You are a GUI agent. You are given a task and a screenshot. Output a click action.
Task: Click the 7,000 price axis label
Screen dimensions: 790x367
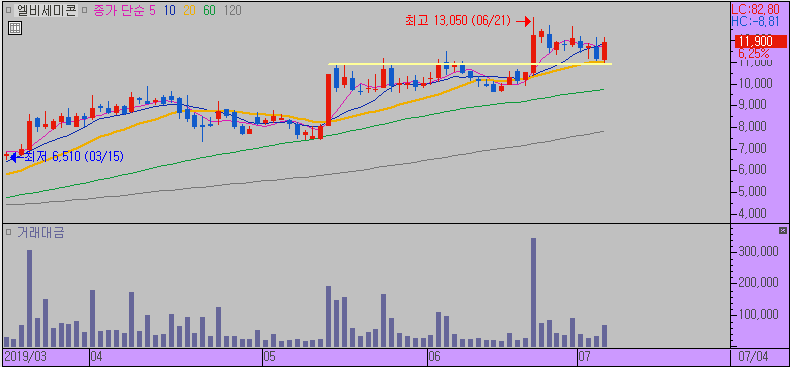[x=753, y=149]
